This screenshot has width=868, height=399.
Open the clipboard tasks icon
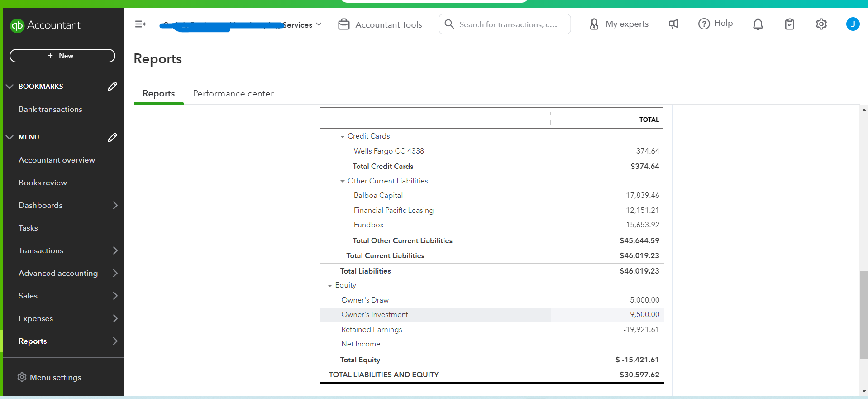789,24
